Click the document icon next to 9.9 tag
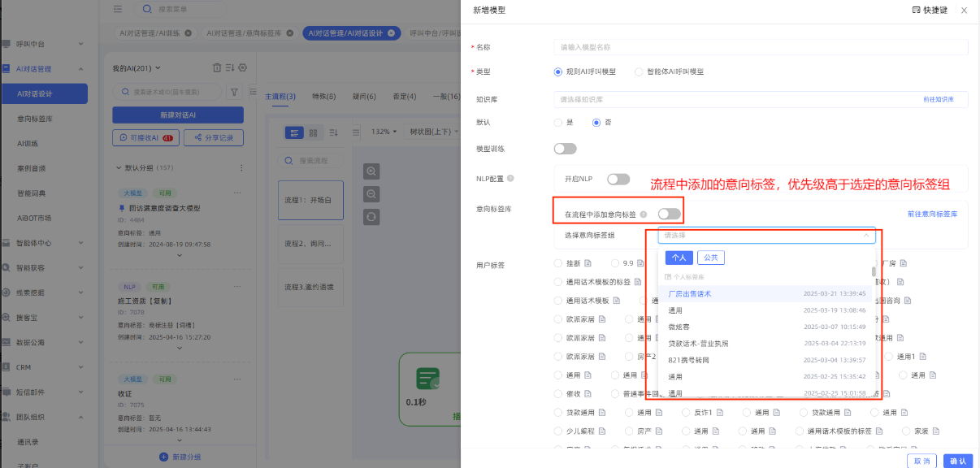 point(641,263)
